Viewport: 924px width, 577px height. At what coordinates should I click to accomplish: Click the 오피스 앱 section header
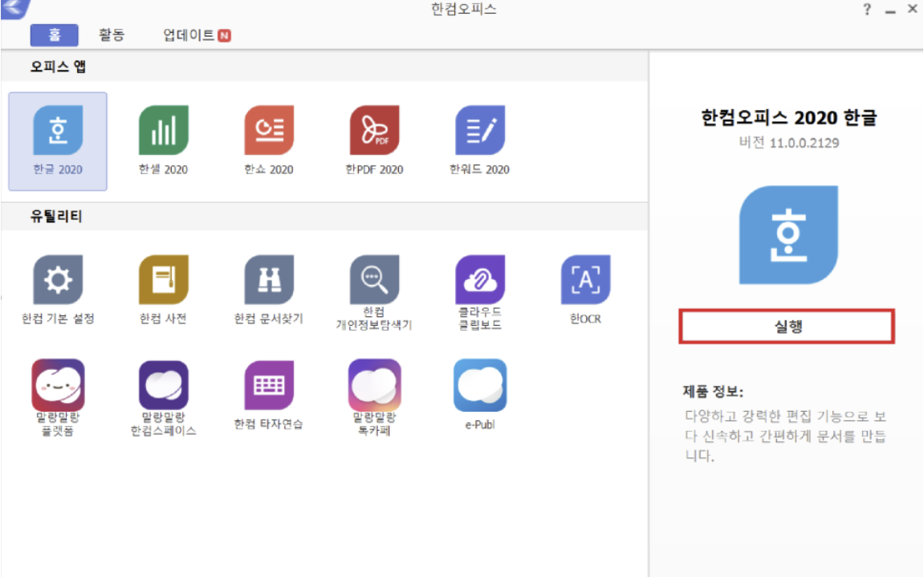point(58,67)
